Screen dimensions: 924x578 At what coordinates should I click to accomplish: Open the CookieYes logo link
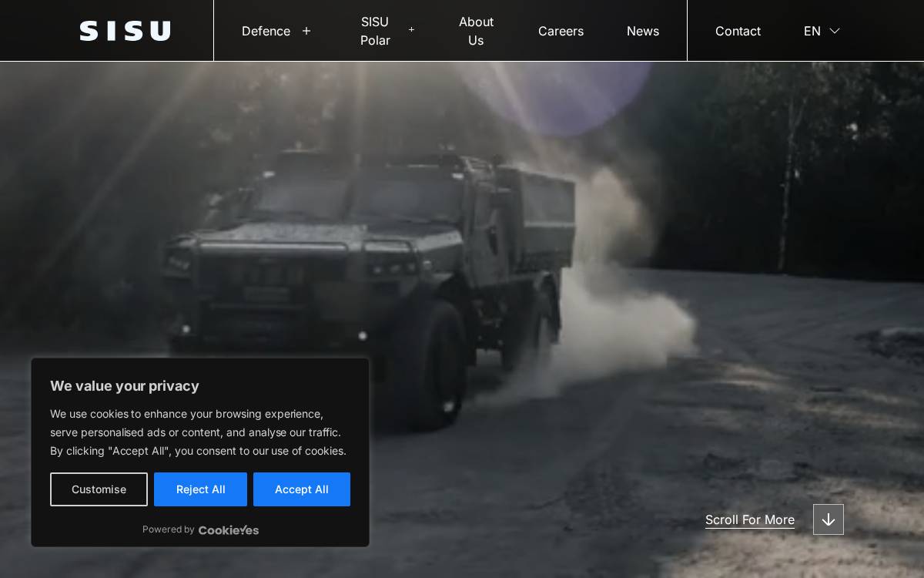[x=229, y=529]
